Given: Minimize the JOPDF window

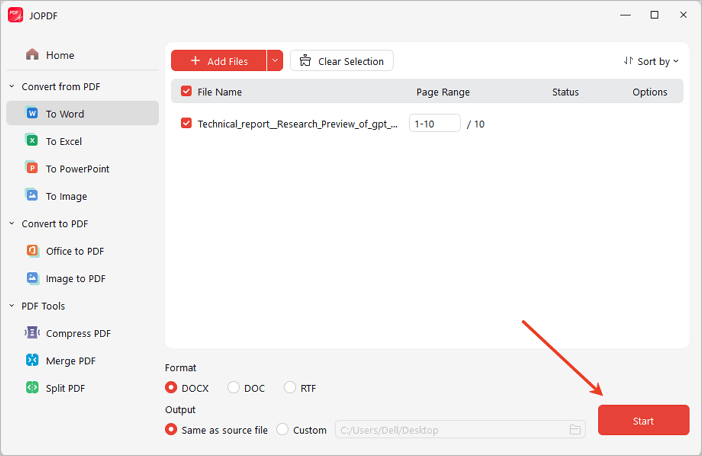Looking at the screenshot, I should [625, 15].
